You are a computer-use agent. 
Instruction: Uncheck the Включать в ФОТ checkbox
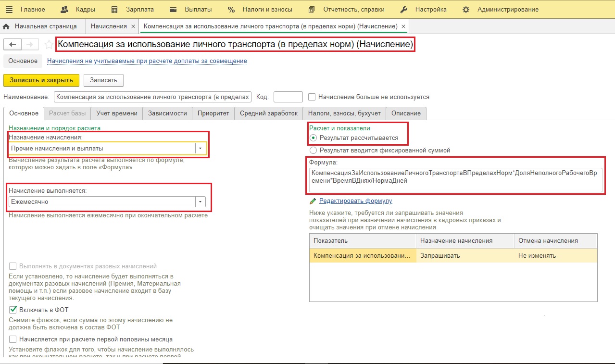click(13, 310)
